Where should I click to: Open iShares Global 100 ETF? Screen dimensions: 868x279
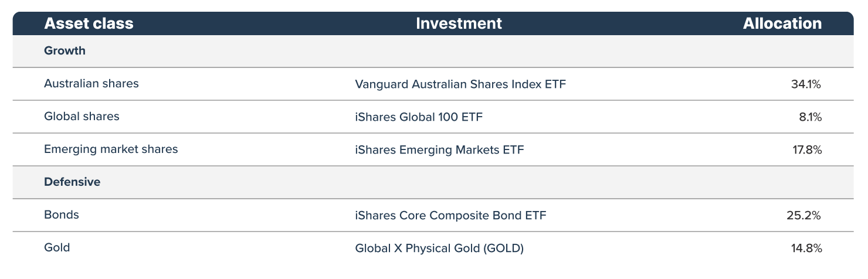pyautogui.click(x=419, y=117)
